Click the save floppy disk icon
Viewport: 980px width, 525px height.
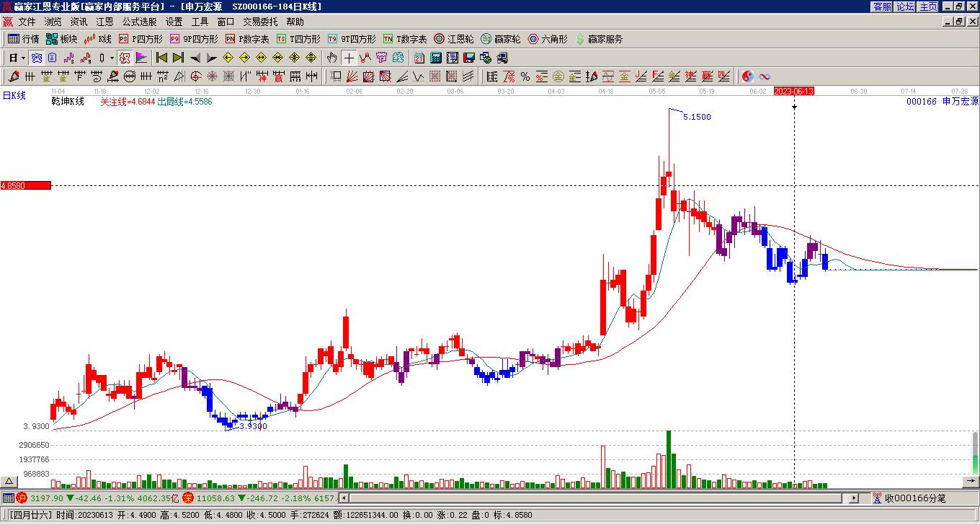click(469, 58)
